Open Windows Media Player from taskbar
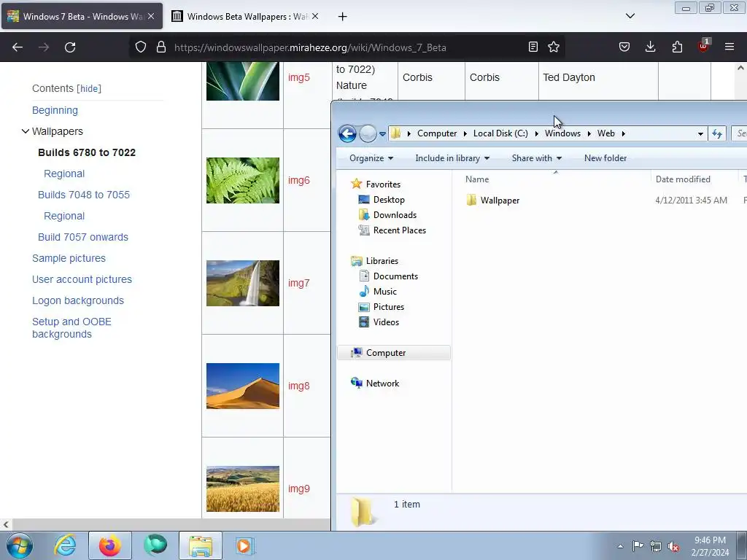This screenshot has height=560, width=747. pos(245,545)
